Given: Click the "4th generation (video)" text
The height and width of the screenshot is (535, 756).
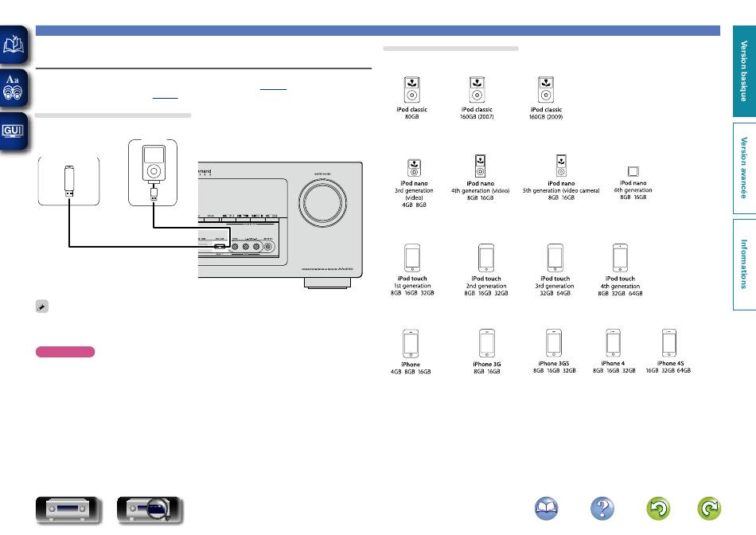Looking at the screenshot, I should click(480, 190).
